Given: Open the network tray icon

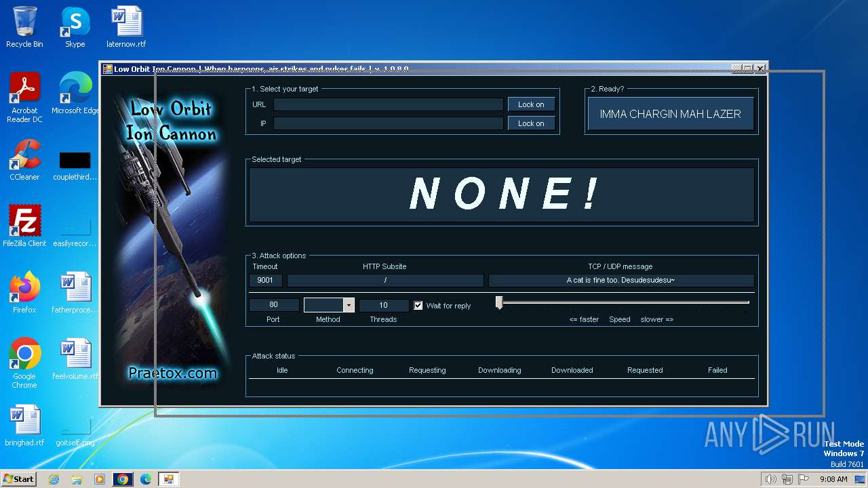Looking at the screenshot, I should 787,479.
